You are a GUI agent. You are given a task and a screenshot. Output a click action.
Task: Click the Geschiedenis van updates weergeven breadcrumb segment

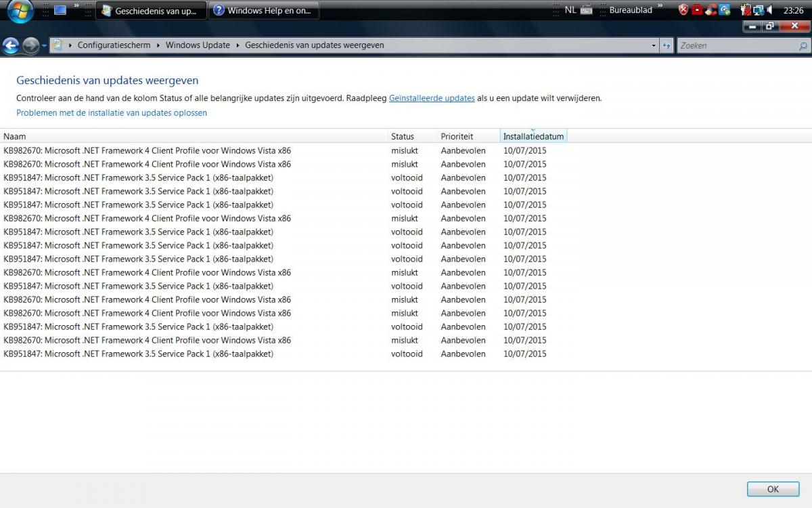[315, 45]
